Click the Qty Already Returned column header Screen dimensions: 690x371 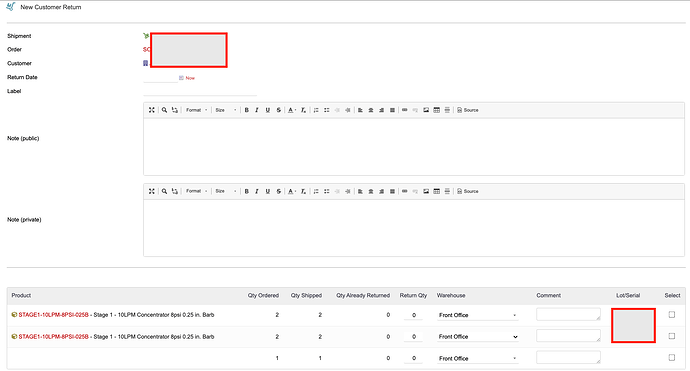pos(363,295)
